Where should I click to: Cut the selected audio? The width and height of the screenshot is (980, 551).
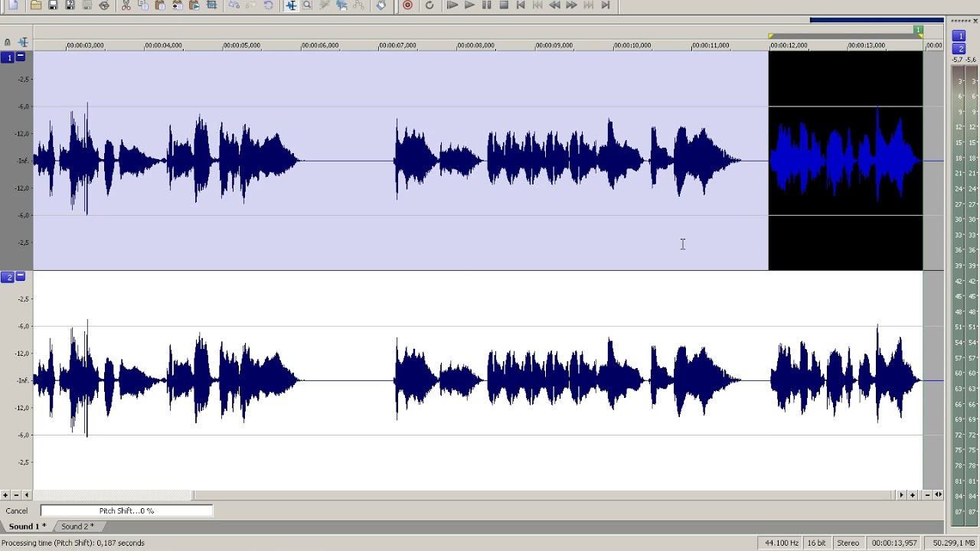click(126, 5)
